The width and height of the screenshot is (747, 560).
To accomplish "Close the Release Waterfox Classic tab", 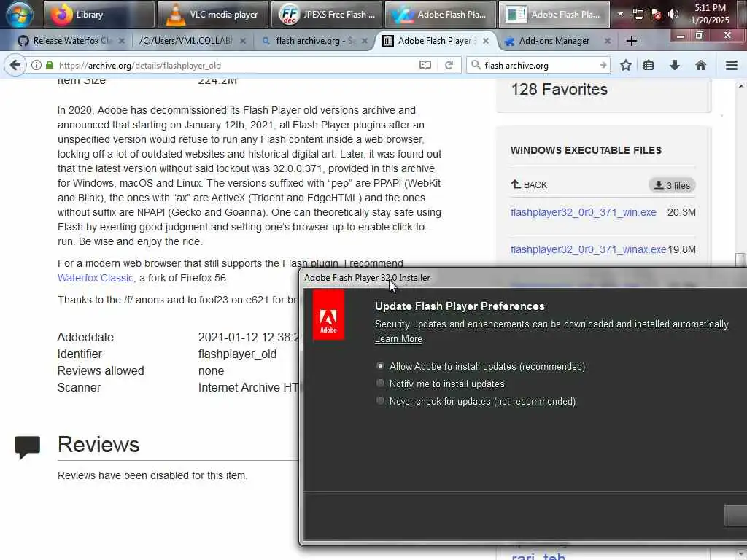I will pos(122,41).
